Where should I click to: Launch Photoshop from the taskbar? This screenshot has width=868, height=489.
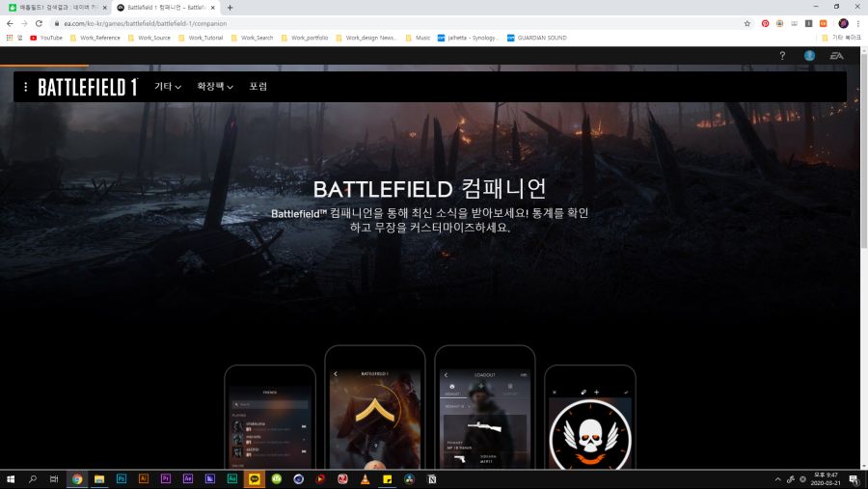point(122,478)
